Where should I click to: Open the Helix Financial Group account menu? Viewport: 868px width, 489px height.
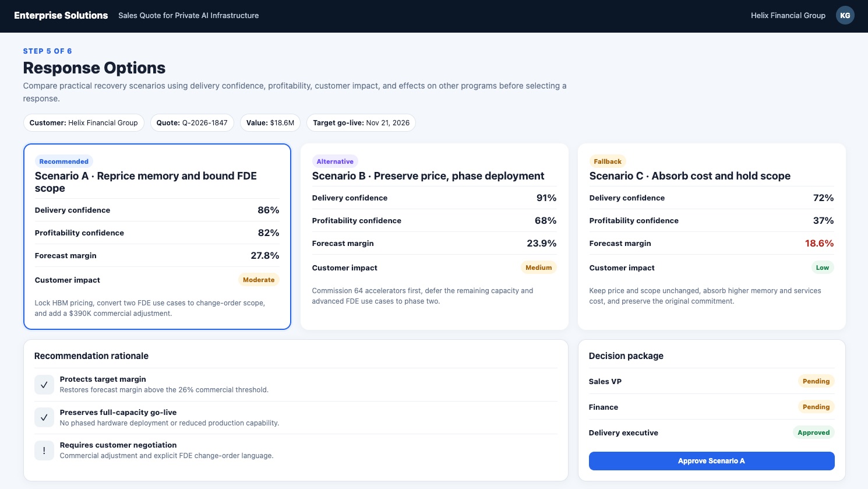coord(788,16)
